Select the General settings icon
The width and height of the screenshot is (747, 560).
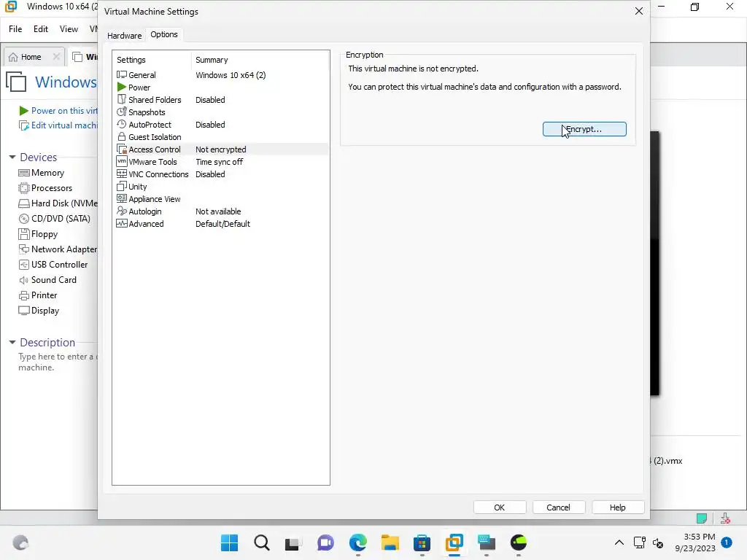point(122,75)
